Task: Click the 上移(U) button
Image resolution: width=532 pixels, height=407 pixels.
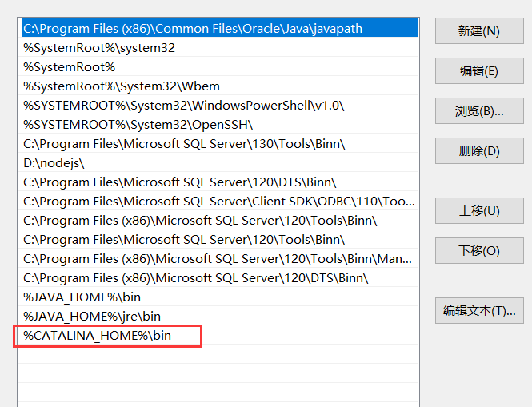Action: [x=478, y=211]
